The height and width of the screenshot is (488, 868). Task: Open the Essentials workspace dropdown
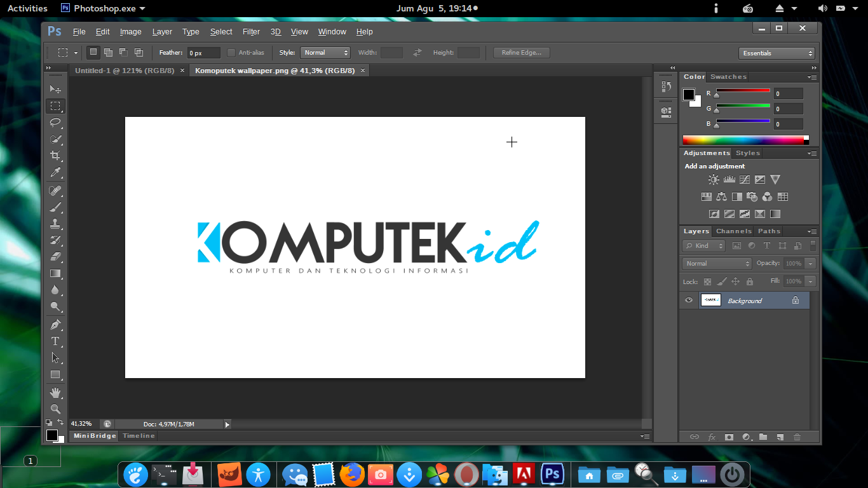click(776, 53)
